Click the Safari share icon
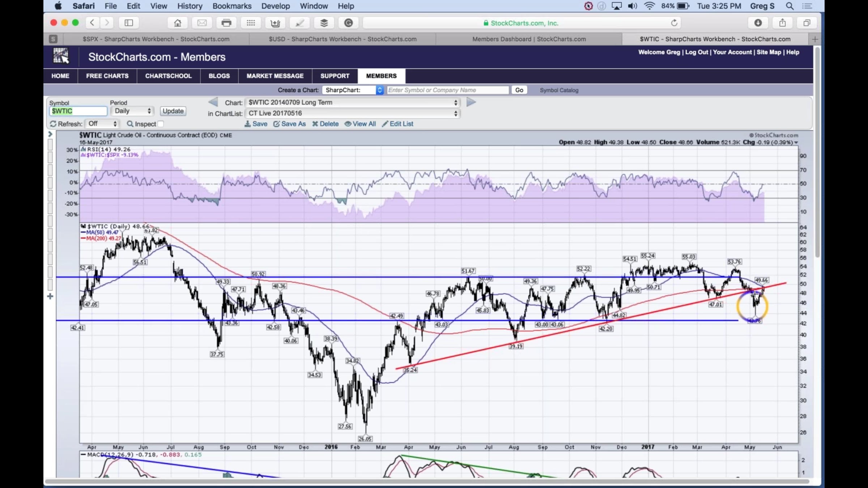868x488 pixels. (782, 23)
